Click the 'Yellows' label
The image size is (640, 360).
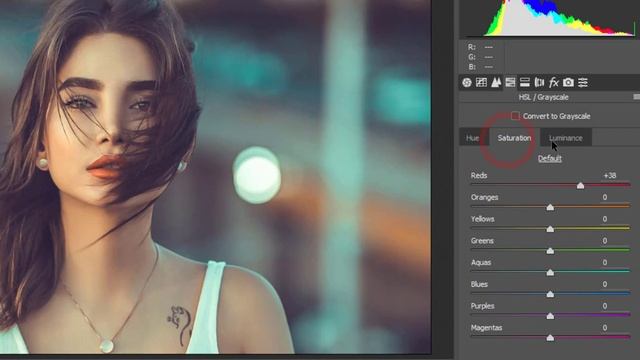pyautogui.click(x=482, y=219)
